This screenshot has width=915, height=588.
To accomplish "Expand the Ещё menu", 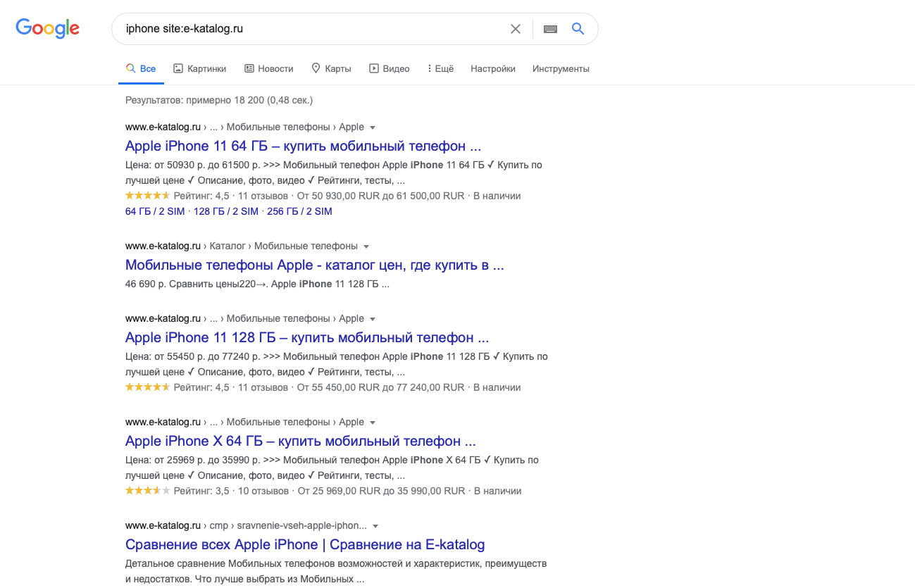I will coord(440,69).
